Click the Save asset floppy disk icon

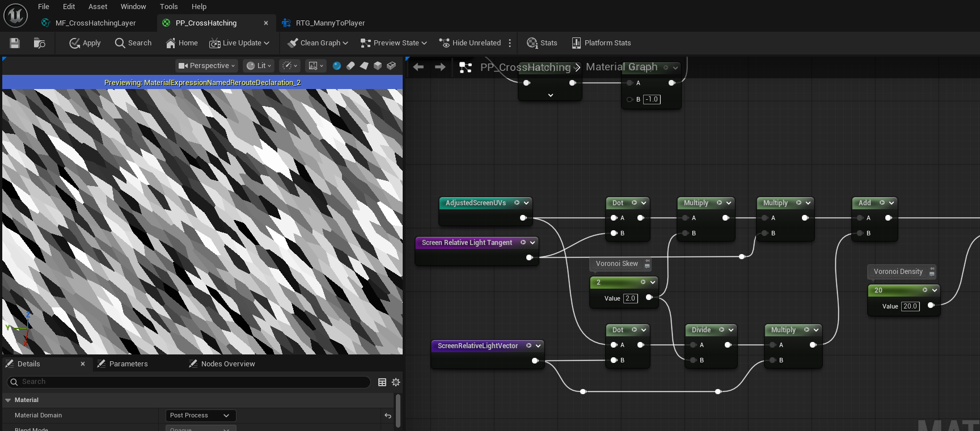(x=15, y=43)
